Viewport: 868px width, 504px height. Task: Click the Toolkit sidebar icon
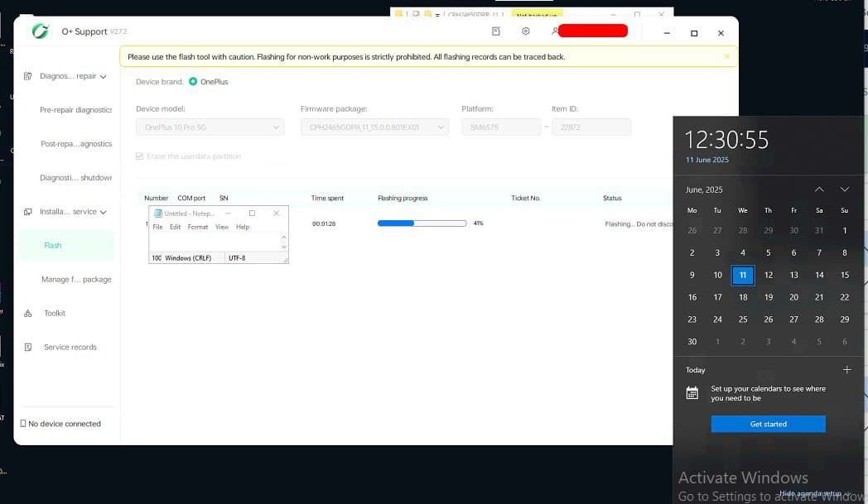coord(28,314)
